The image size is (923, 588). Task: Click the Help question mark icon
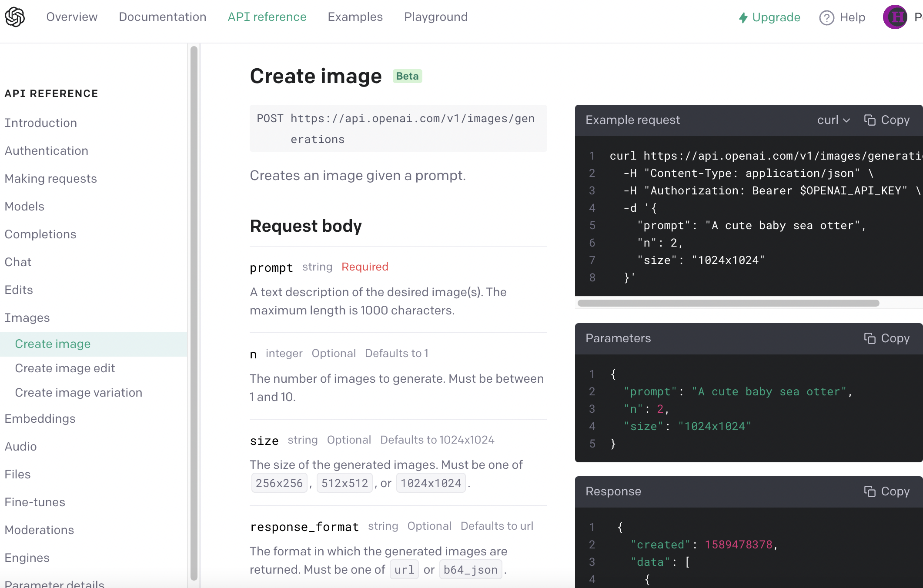[826, 17]
